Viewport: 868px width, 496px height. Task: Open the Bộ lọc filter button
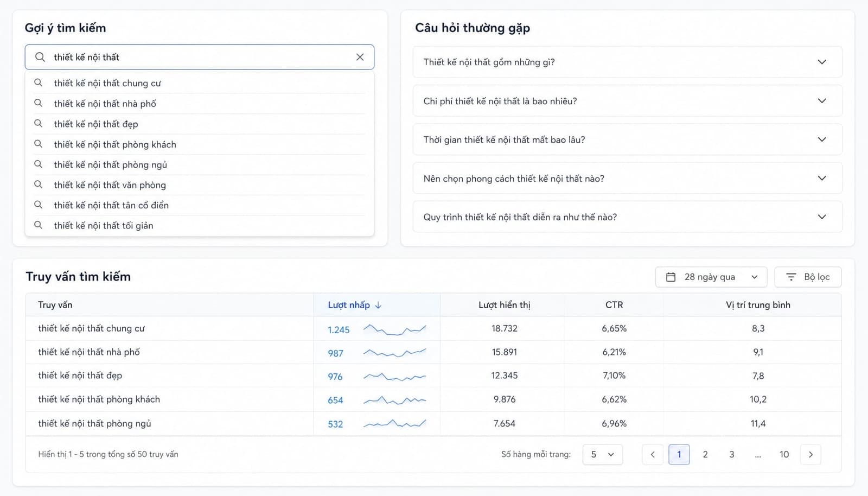pos(808,277)
